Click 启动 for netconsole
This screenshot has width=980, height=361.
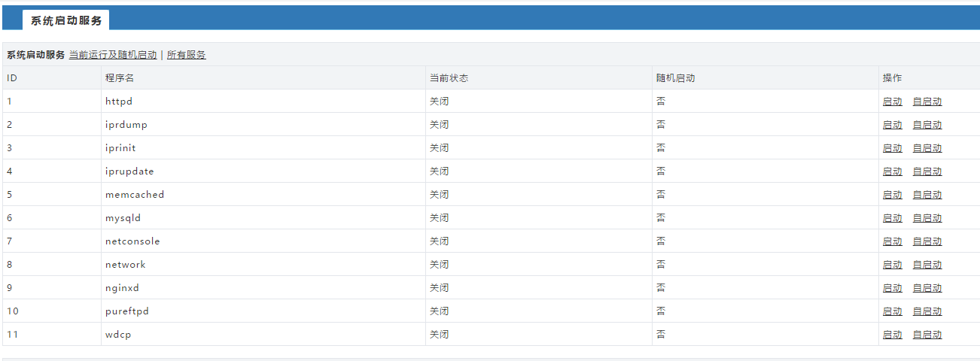[x=893, y=241]
